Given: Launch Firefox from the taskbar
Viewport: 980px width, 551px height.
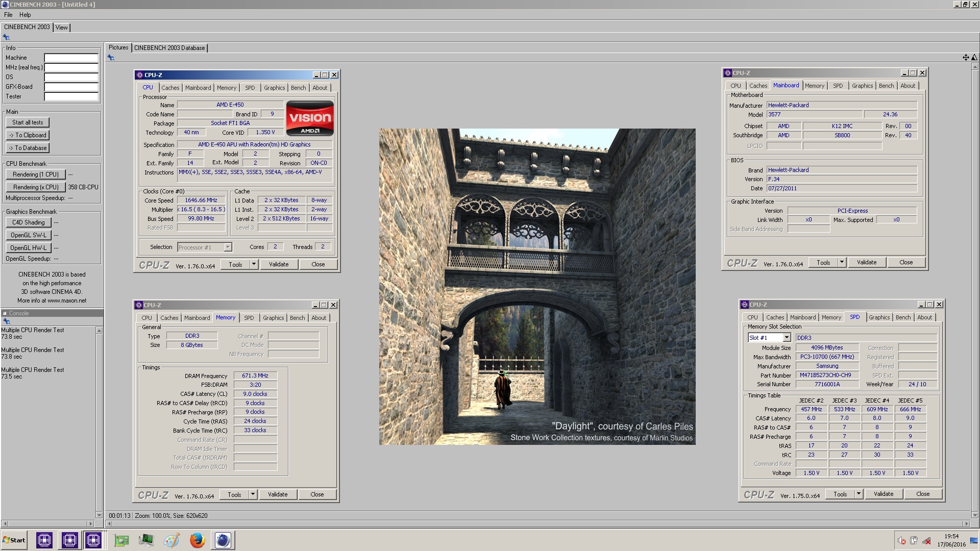Looking at the screenshot, I should click(197, 540).
